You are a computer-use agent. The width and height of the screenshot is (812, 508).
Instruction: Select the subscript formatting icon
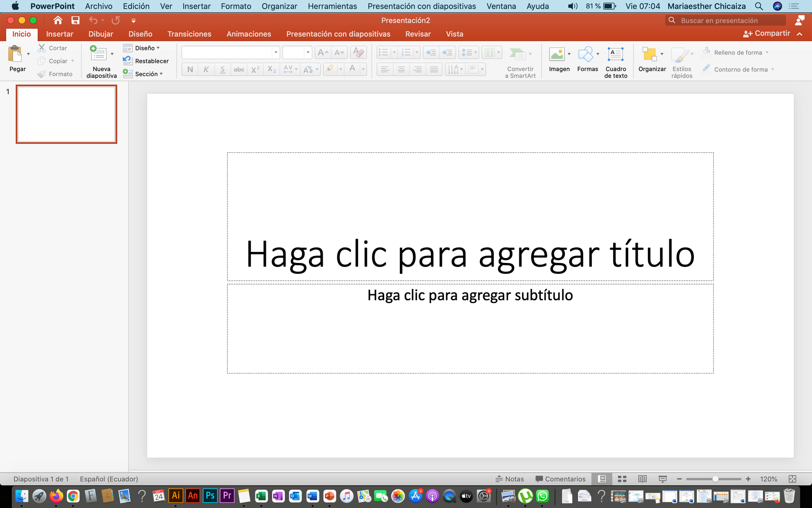271,69
